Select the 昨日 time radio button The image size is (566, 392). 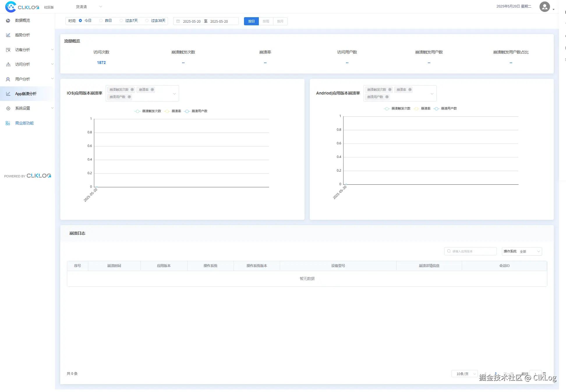click(x=101, y=21)
